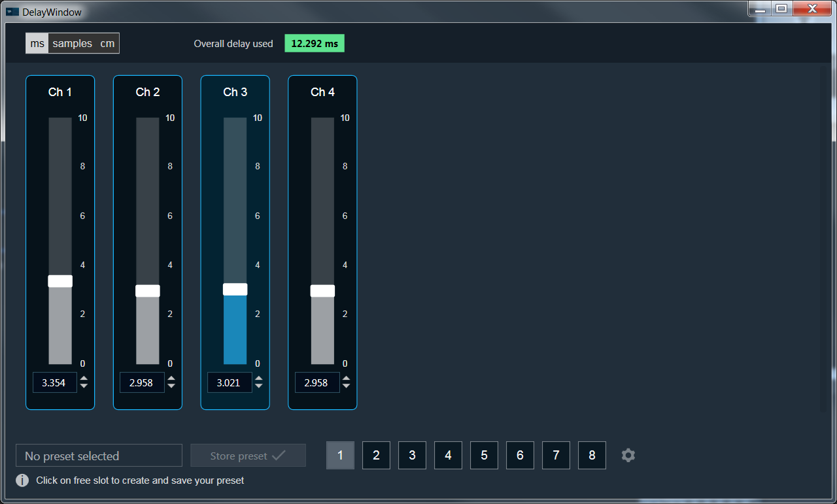Screen dimensions: 837x504
Task: Click the 12.292 ms overall delay readout
Action: point(315,43)
